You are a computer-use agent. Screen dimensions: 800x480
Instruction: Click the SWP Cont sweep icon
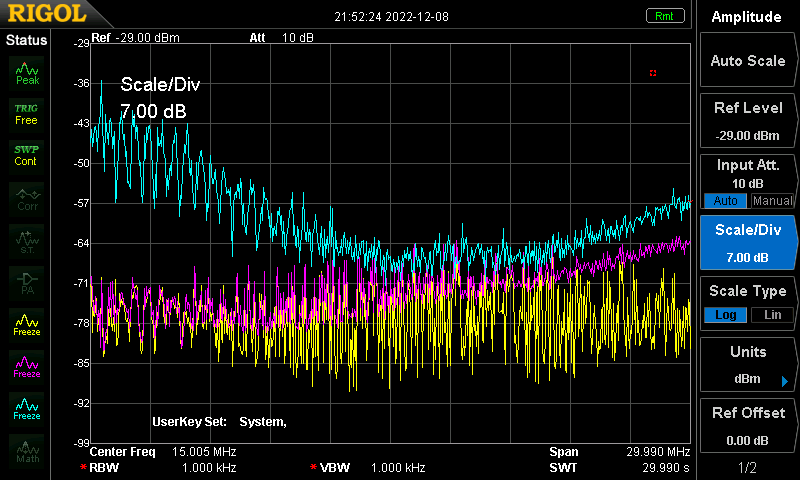[27, 156]
